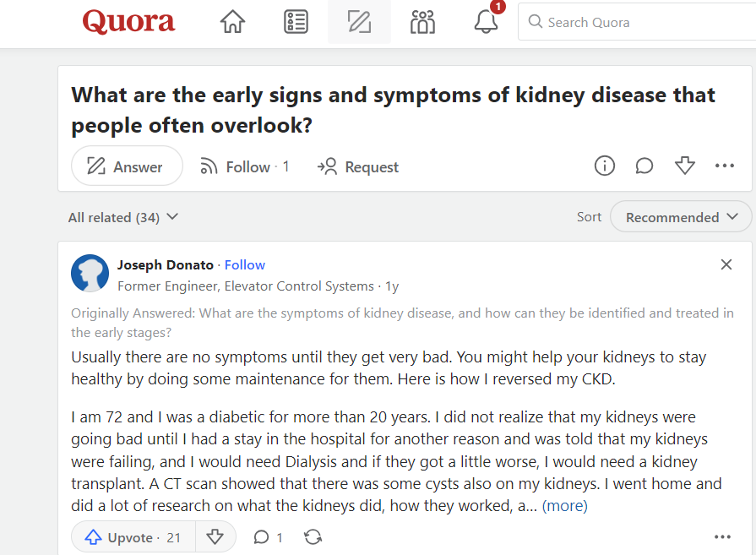
Task: Open the question comment bubble icon
Action: tap(645, 166)
